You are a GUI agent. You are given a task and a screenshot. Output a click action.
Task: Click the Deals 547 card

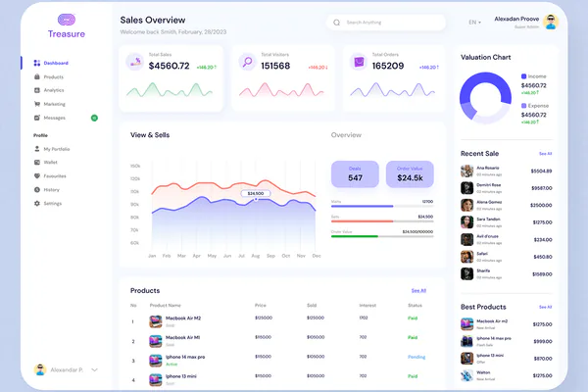coord(355,174)
